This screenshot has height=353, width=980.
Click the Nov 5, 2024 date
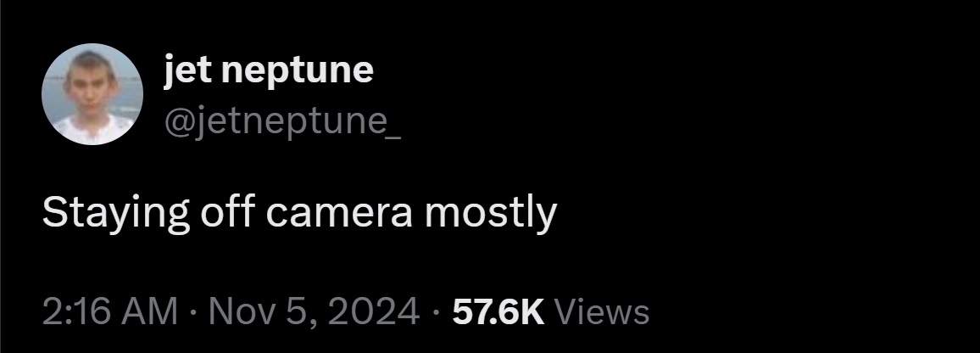pos(314,311)
